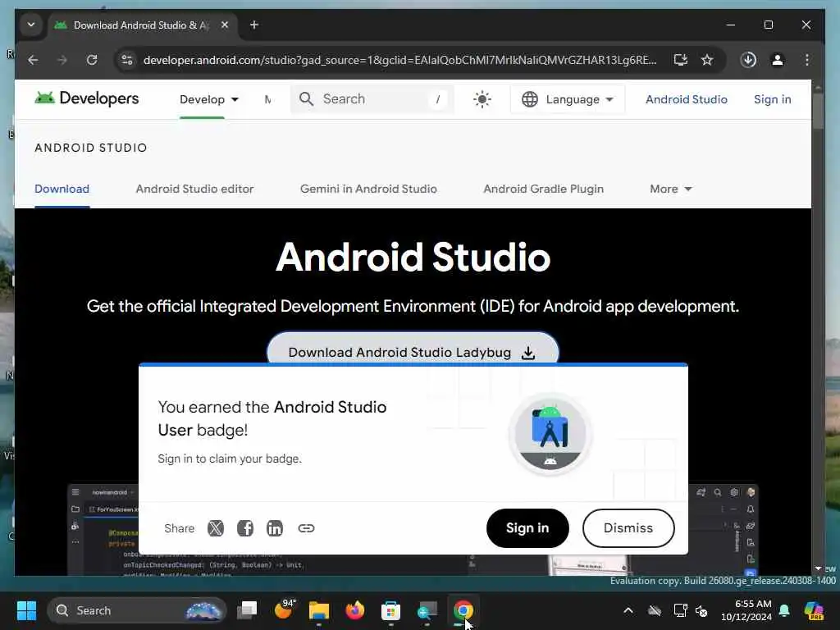Image resolution: width=840 pixels, height=630 pixels.
Task: Open Chrome profile icon
Action: point(778,59)
